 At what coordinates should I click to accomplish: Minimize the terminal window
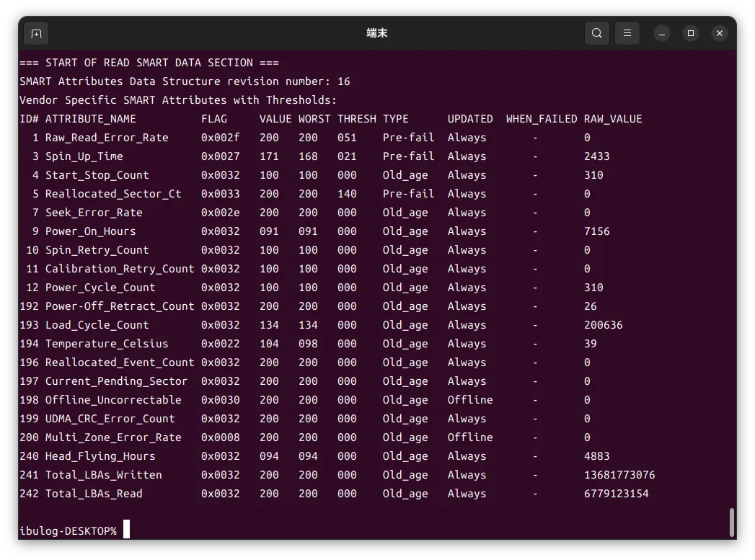coord(662,33)
